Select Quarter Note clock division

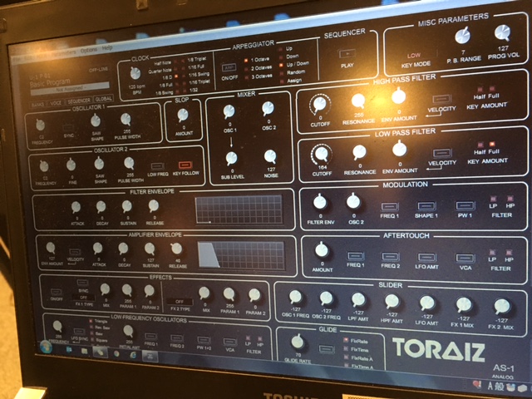(176, 71)
